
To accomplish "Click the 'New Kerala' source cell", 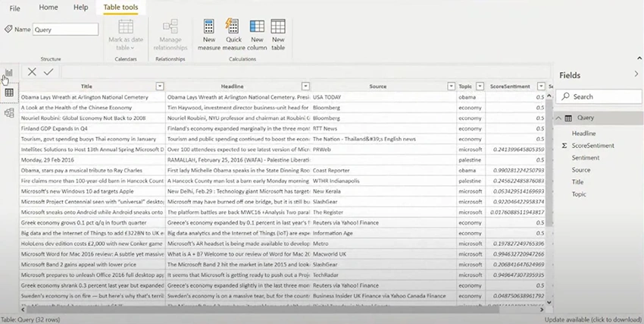I will [x=383, y=191].
